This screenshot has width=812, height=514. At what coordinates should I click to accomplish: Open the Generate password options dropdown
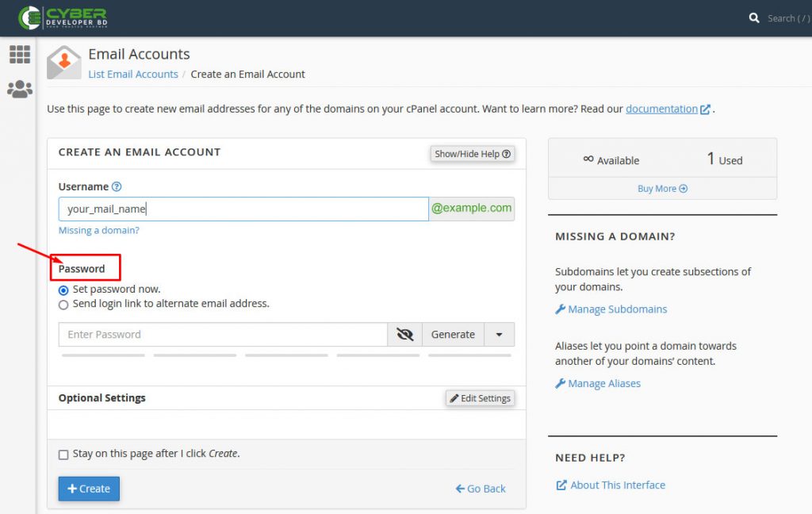click(x=500, y=334)
